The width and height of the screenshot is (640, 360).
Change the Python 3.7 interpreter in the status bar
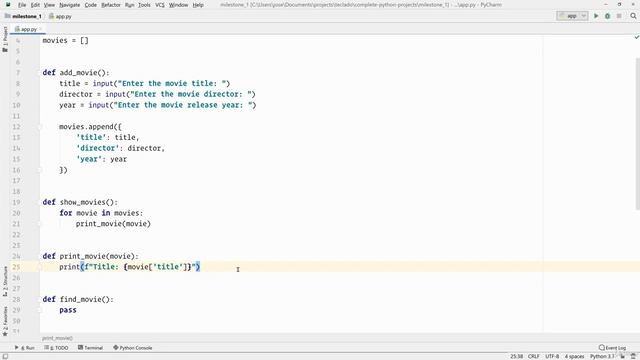point(602,356)
